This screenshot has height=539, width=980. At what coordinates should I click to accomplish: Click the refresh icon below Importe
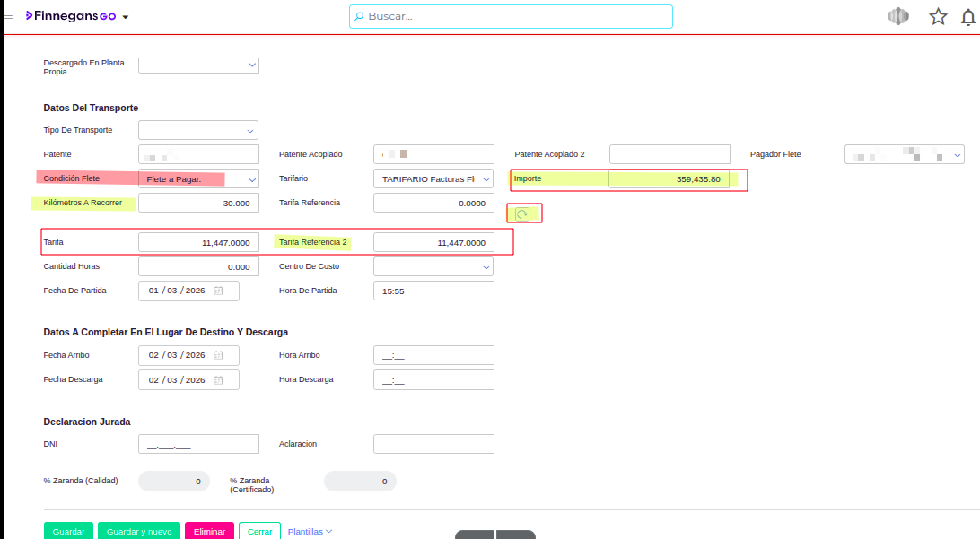(x=521, y=213)
